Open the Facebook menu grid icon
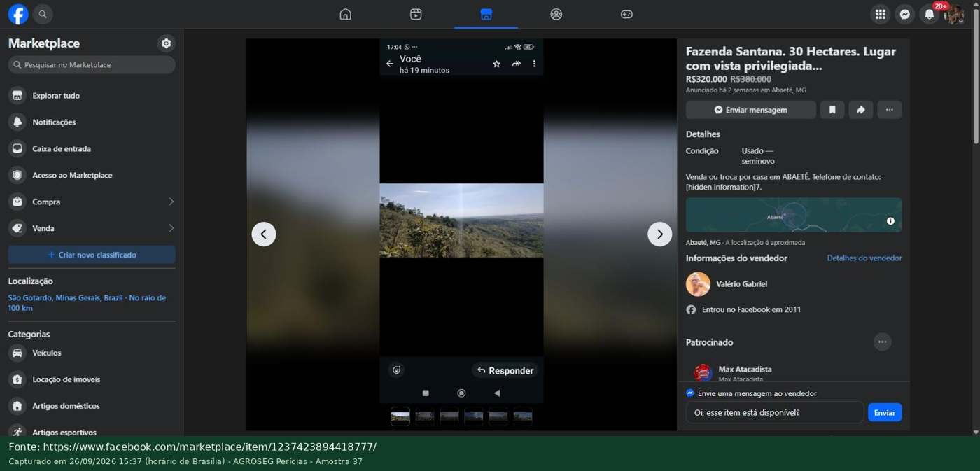 click(880, 14)
